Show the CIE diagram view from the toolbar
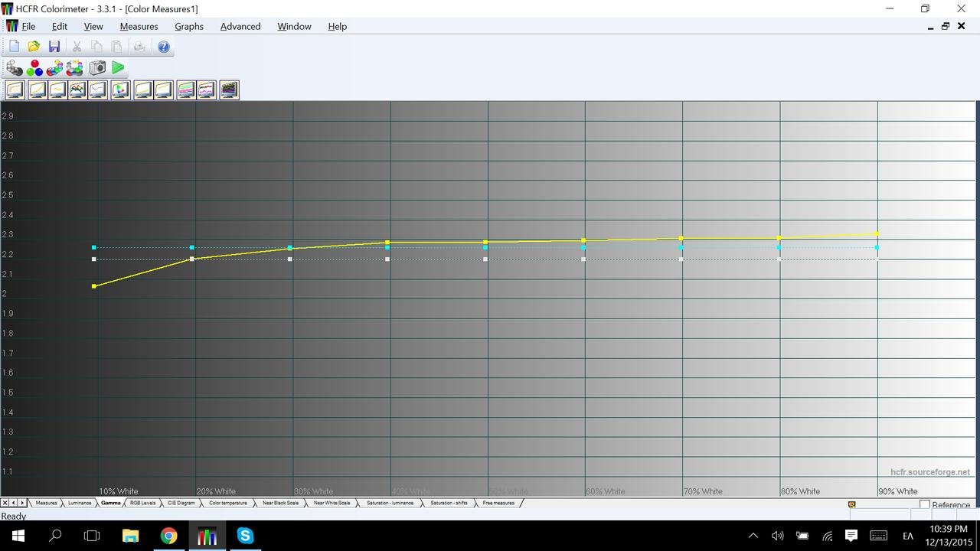 (x=120, y=90)
